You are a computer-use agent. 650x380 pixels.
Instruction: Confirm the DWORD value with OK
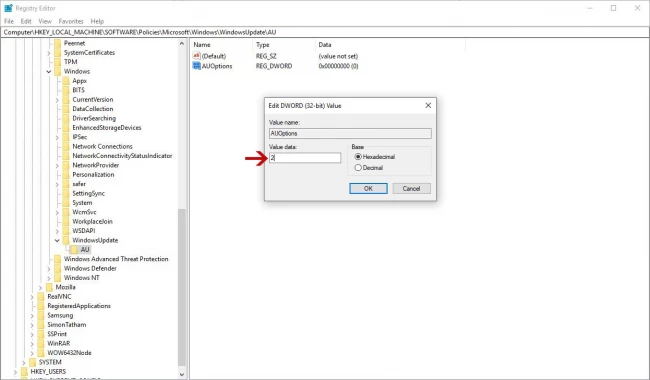pyautogui.click(x=368, y=189)
